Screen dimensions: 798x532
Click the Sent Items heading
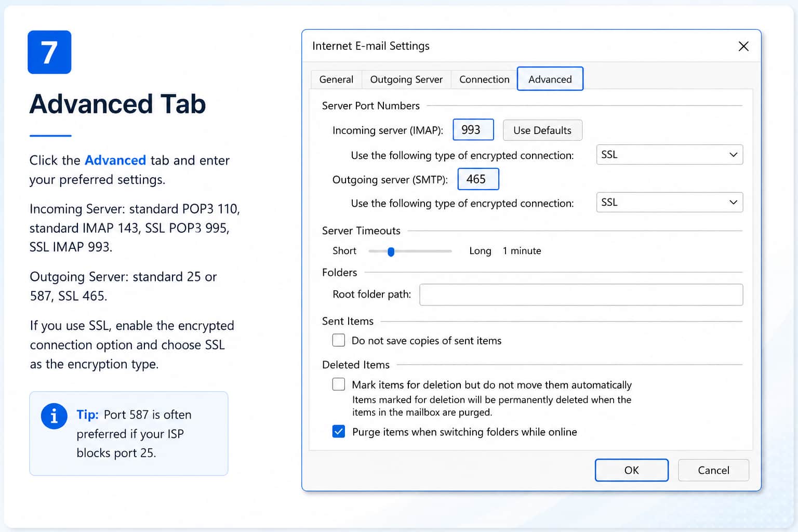(348, 321)
